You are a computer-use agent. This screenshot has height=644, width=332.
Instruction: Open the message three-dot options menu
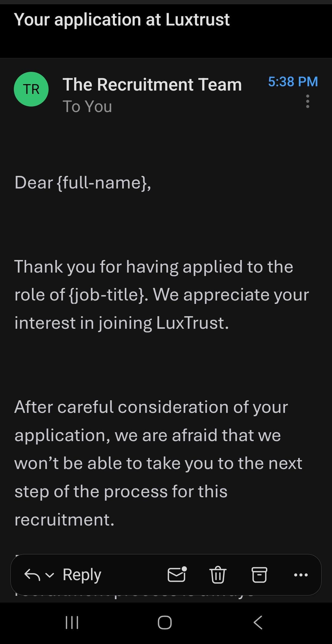307,101
